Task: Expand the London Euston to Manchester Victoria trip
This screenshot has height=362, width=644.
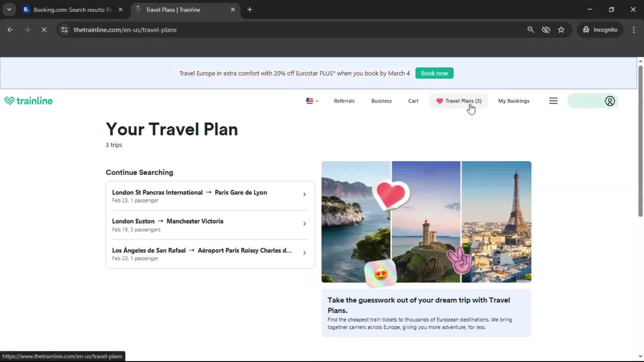Action: [x=304, y=223]
